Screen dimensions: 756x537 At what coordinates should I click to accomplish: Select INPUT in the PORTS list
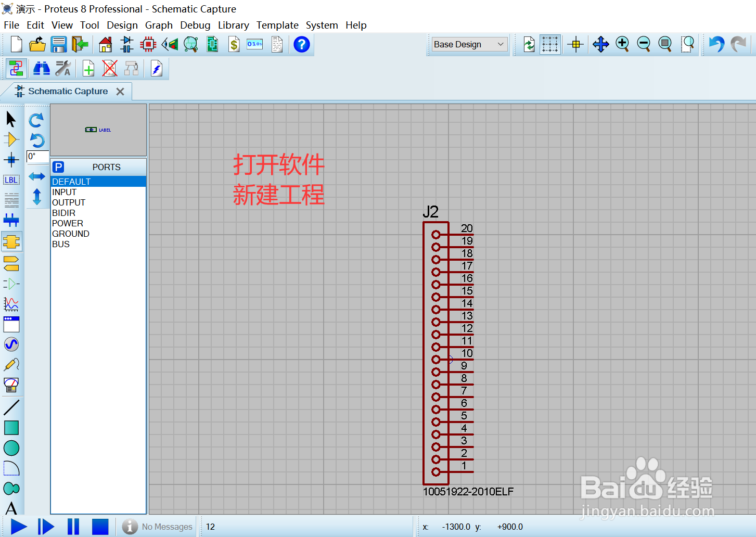pos(98,192)
